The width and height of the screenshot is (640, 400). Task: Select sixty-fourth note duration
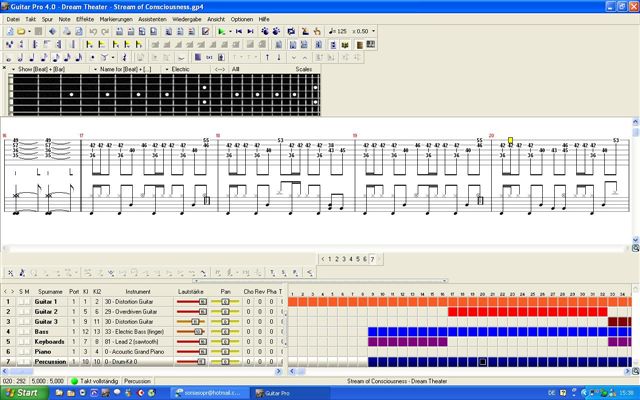(79, 58)
